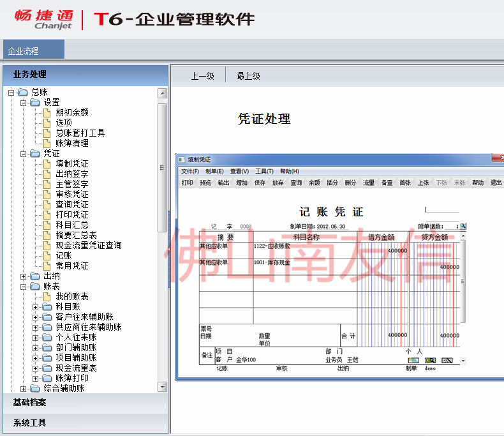Open 系统工具 panel

(85, 423)
